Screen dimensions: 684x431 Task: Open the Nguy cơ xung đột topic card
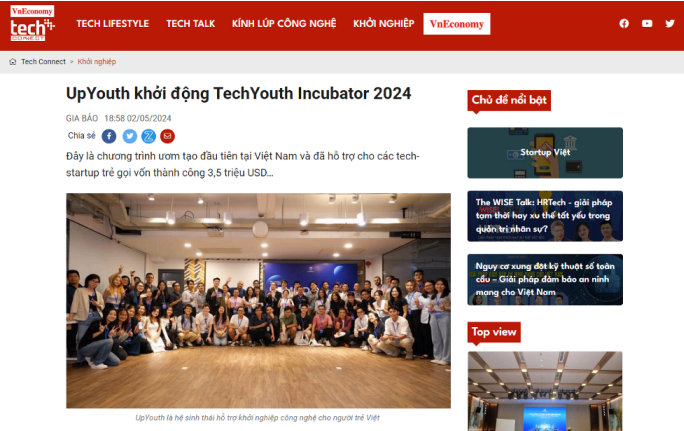pos(545,279)
